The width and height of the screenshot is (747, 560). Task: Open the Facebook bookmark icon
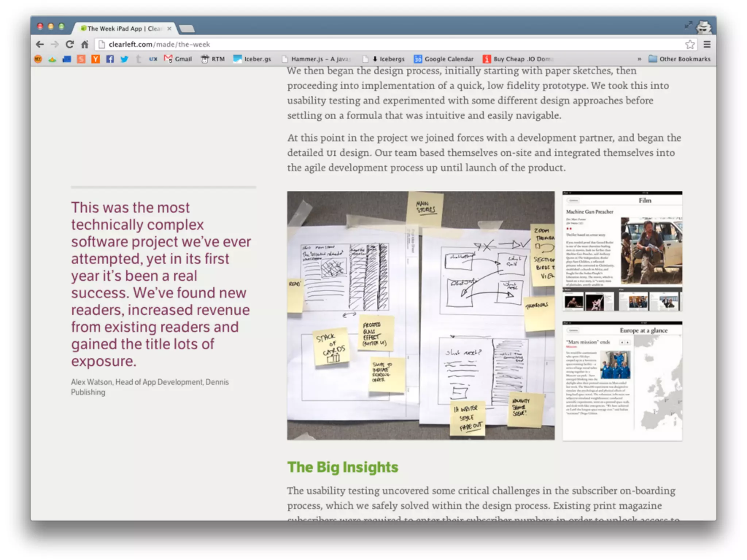110,59
